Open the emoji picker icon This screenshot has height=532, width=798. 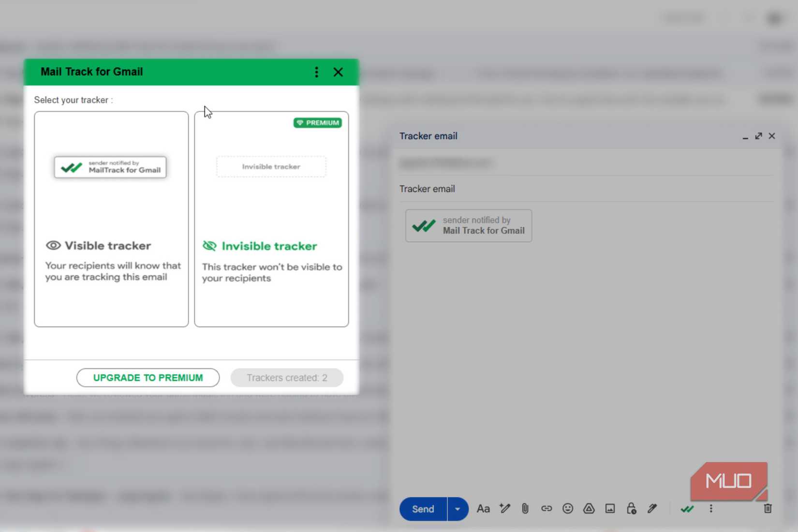(568, 508)
